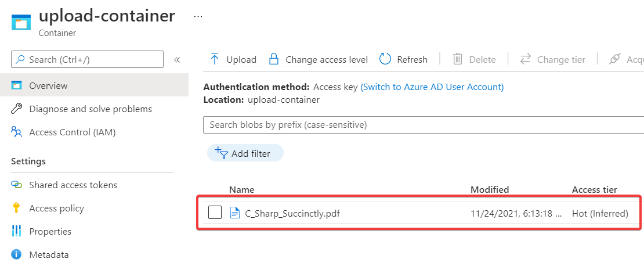The image size is (644, 266).
Task: Open Shared access tokens settings
Action: coord(73,185)
